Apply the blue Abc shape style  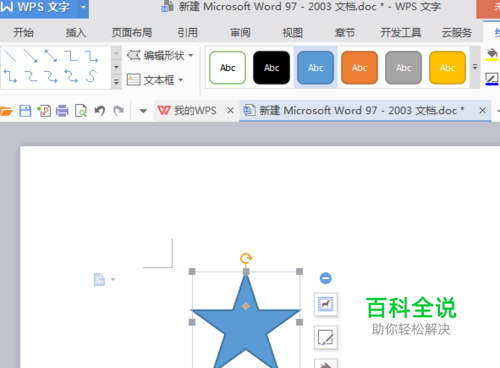[x=316, y=68]
